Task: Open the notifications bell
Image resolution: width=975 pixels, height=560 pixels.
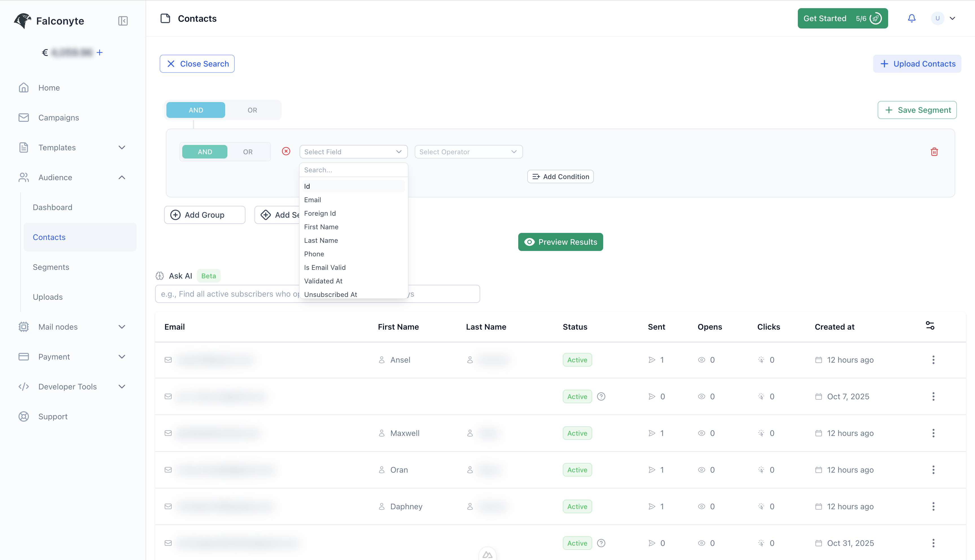Action: [912, 18]
